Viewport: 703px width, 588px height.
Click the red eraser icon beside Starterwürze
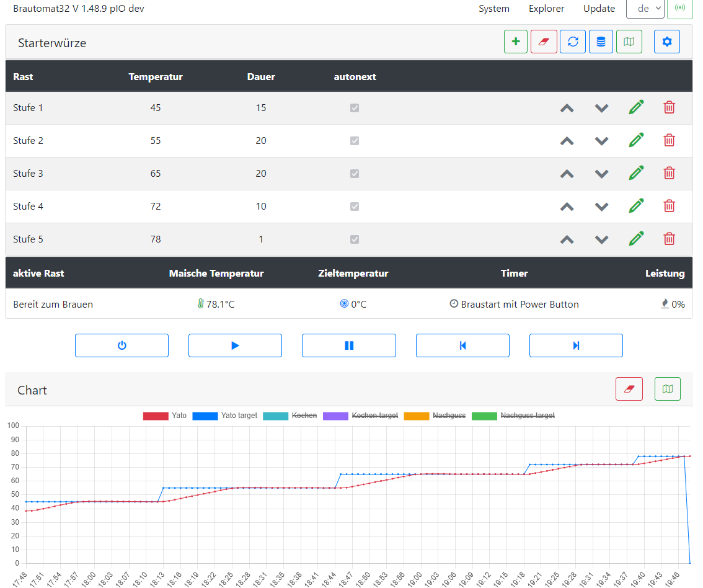(x=544, y=42)
